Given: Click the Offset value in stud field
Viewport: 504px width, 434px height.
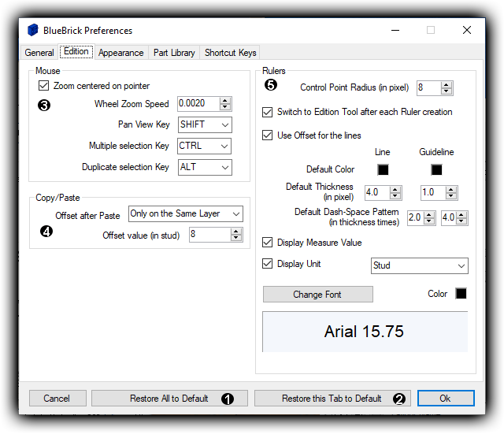Looking at the screenshot, I should point(210,235).
